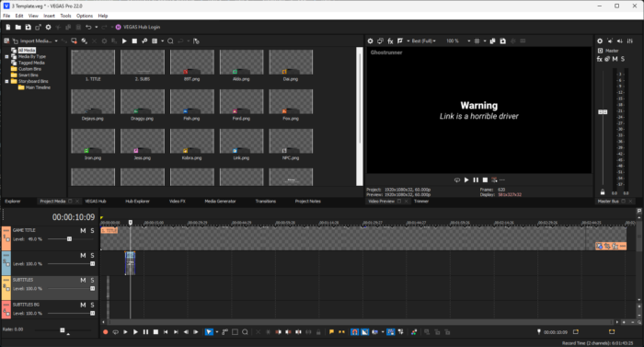Select the Zoom Edit tool in transport
Viewport: 644px width, 347px height.
245,332
